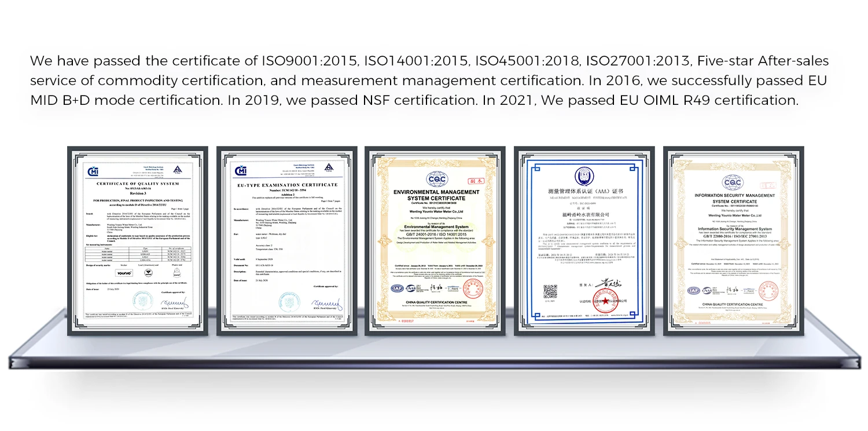Open the Environmental Management System Certificate thumbnail

[x=436, y=240]
